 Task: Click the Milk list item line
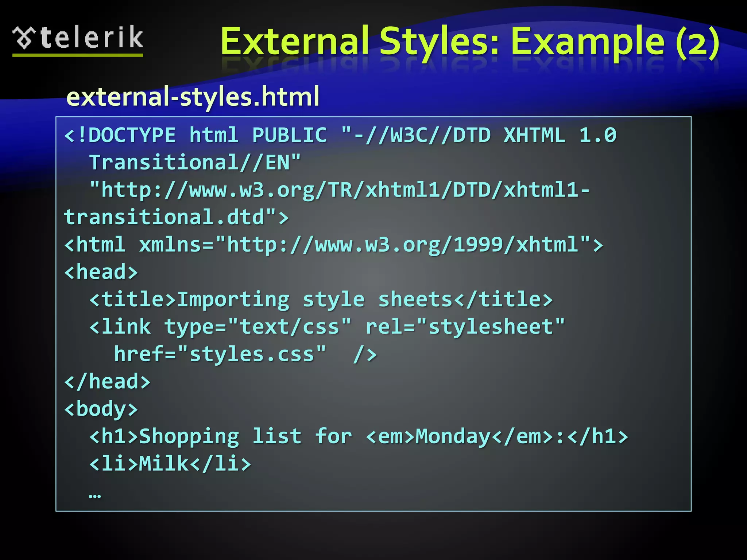(170, 464)
